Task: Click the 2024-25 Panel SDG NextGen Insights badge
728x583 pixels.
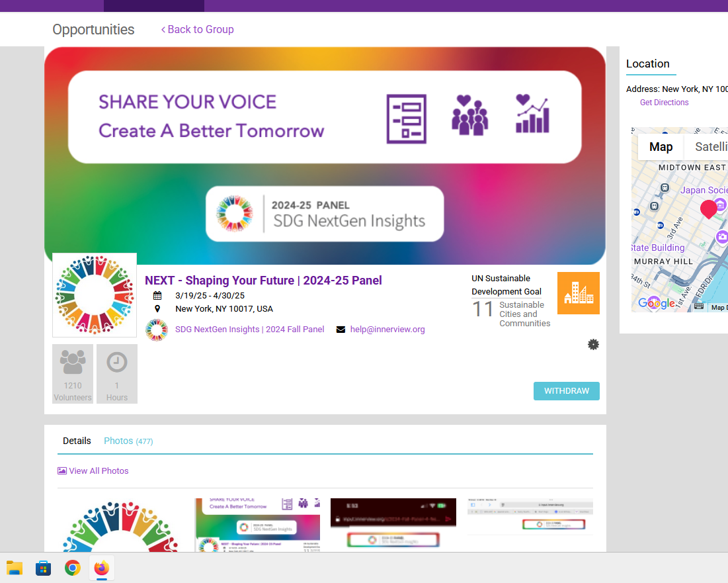Action: point(325,214)
